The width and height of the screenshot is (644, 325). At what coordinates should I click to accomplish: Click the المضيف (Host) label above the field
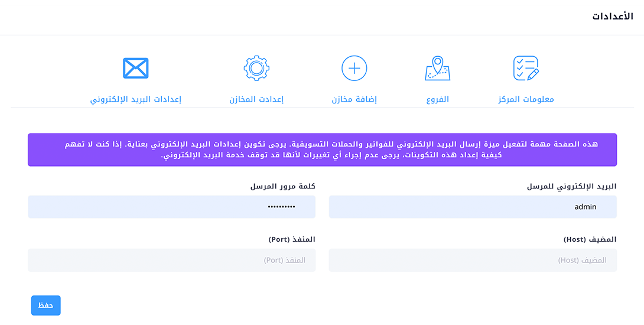click(x=590, y=239)
